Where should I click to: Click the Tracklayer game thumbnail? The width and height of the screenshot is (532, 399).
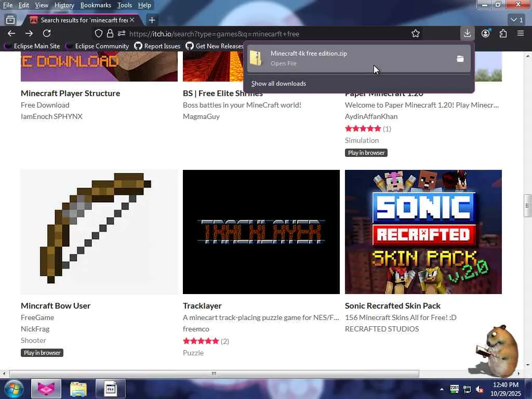(x=261, y=232)
